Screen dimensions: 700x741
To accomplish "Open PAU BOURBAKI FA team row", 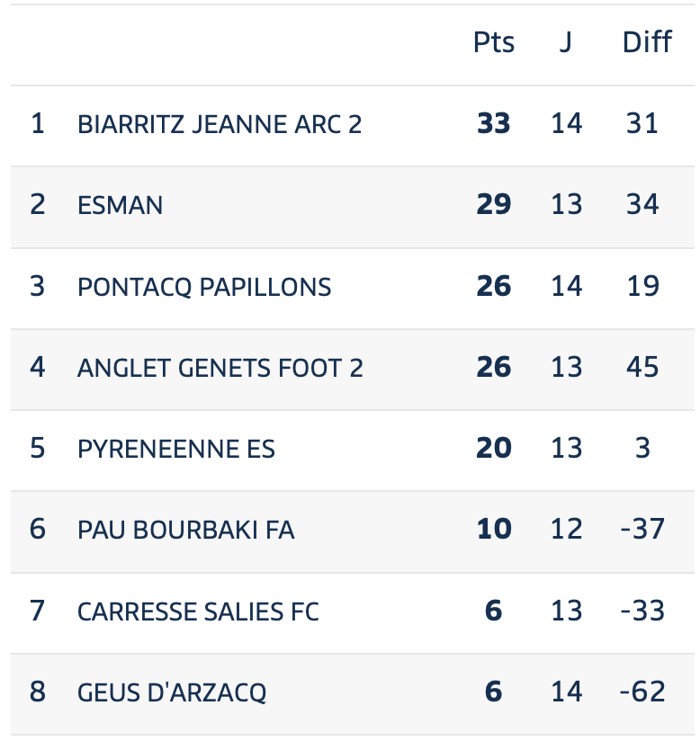I will tap(353, 531).
